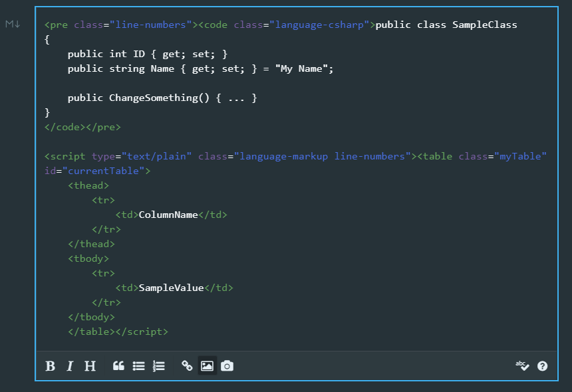Click the closing </thead> tag
The width and height of the screenshot is (572, 392).
[x=92, y=244]
